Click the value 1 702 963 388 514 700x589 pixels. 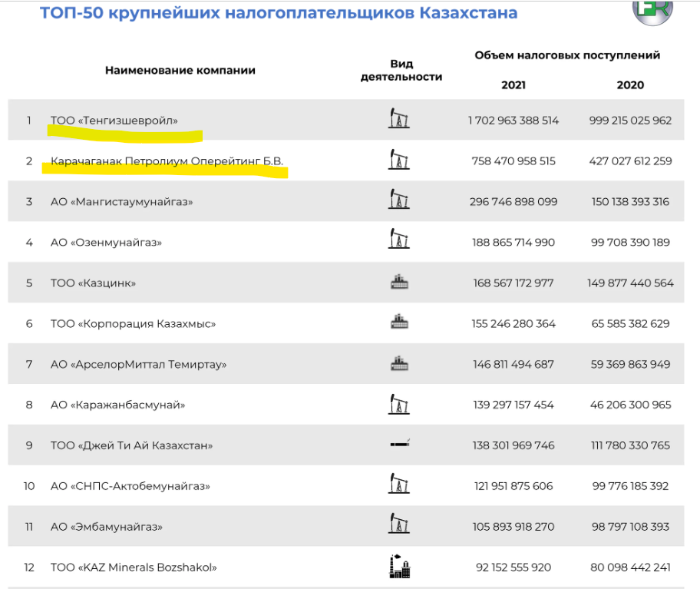coord(513,121)
